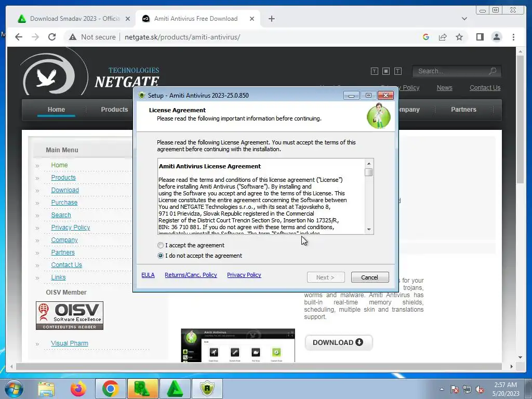Viewport: 532px width, 399px height.
Task: Click the Cancel button in setup dialog
Action: (370, 277)
